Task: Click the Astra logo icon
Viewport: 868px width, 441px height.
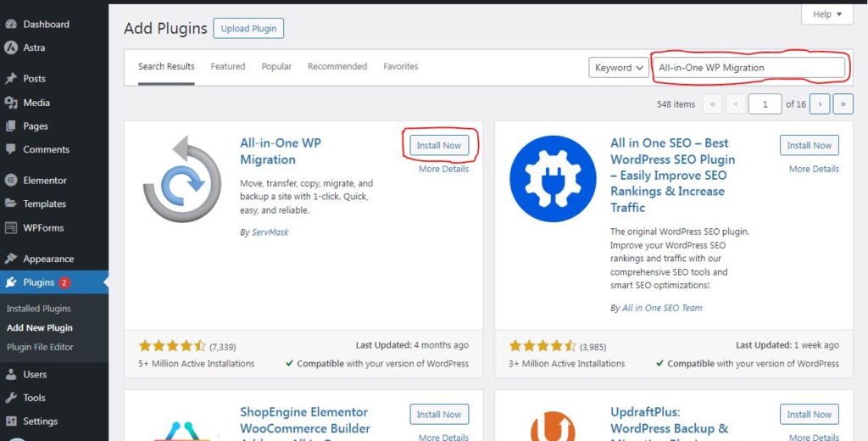Action: (x=10, y=47)
